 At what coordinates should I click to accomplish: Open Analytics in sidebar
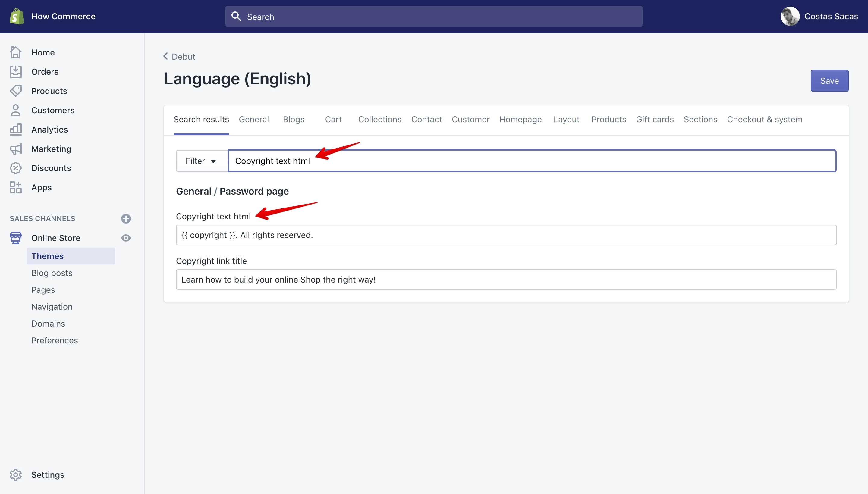(x=49, y=130)
